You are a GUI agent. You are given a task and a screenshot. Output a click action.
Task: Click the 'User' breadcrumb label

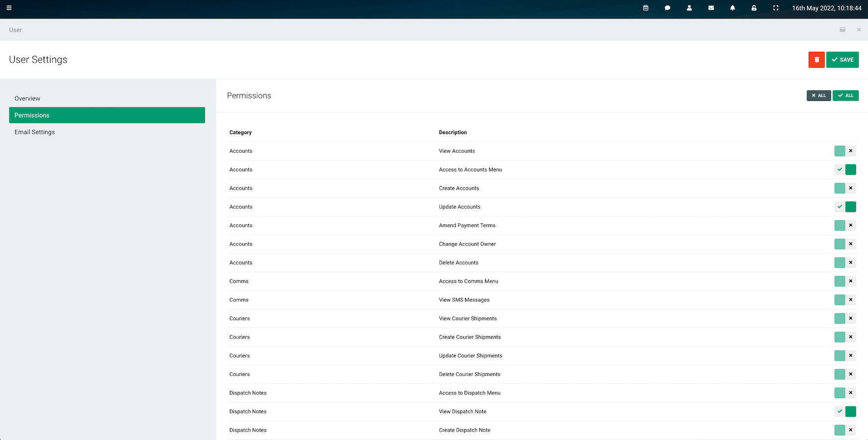point(15,30)
